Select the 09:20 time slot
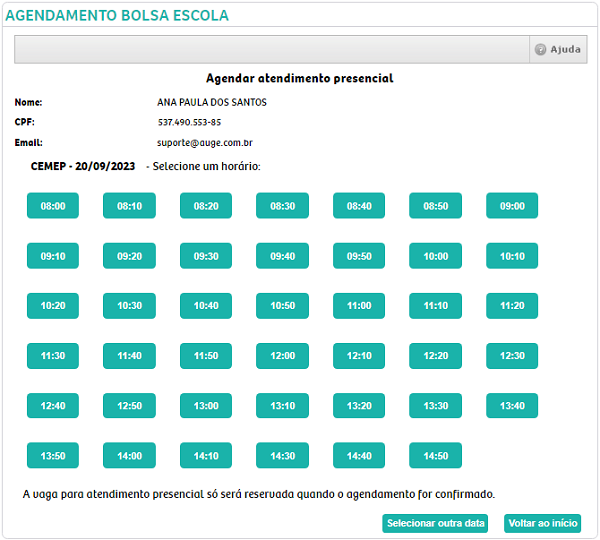 coord(130,256)
